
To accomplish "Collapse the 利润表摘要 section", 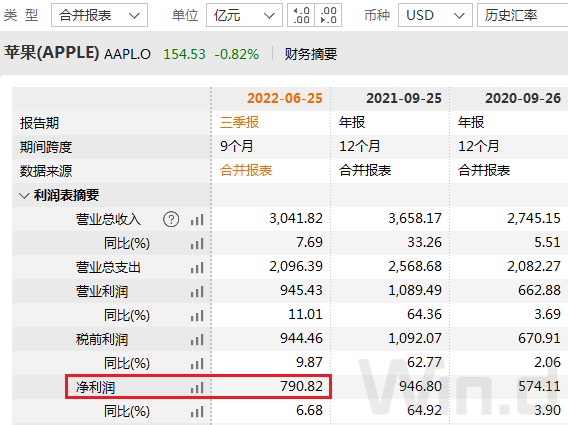I will click(x=24, y=196).
